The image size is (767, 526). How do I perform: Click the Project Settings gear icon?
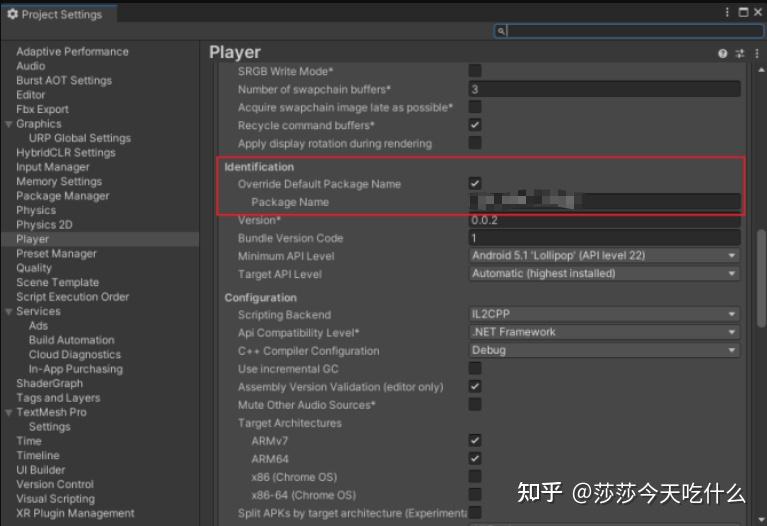[x=13, y=14]
